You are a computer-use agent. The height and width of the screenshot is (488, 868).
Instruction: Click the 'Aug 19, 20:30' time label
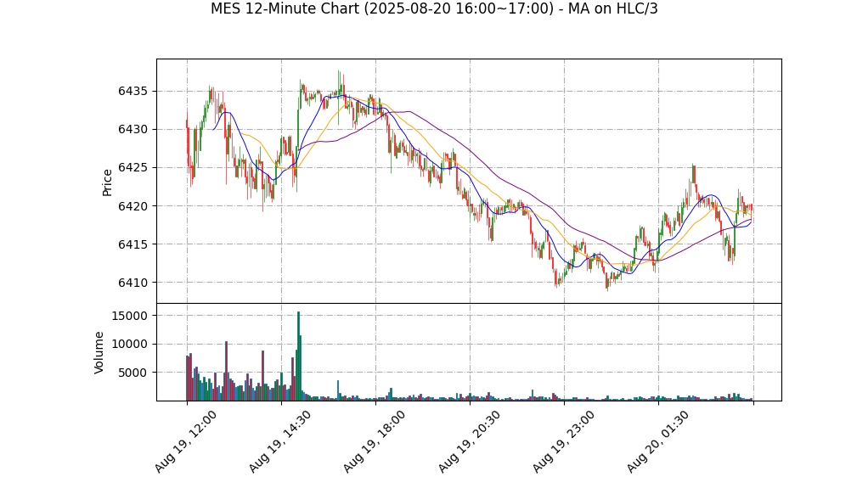click(469, 441)
